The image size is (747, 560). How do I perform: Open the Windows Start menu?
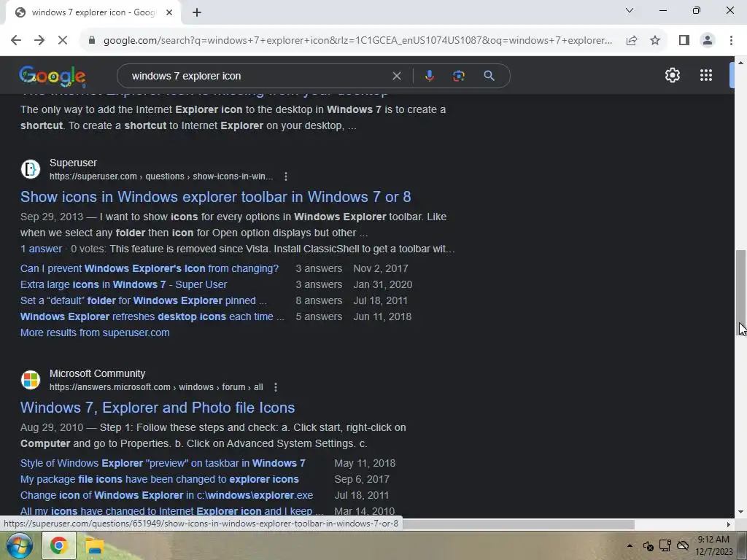pyautogui.click(x=19, y=545)
